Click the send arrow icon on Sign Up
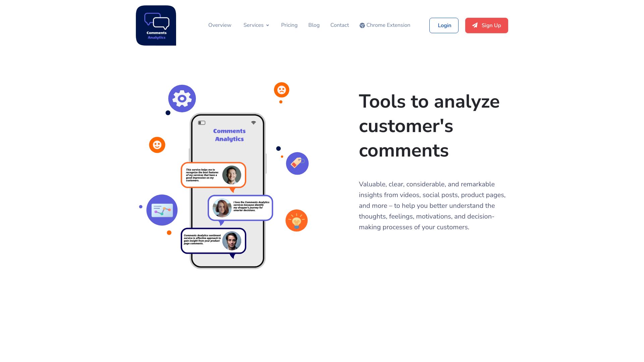Image resolution: width=644 pixels, height=362 pixels. [x=475, y=25]
